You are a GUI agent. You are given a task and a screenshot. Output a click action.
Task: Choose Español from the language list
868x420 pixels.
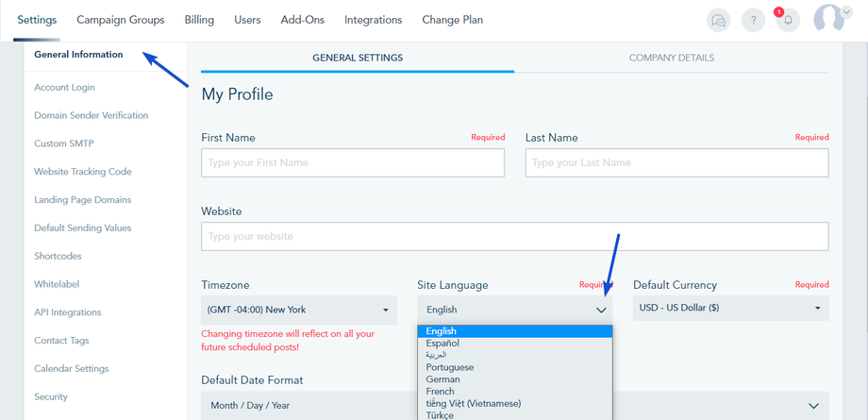coord(442,344)
